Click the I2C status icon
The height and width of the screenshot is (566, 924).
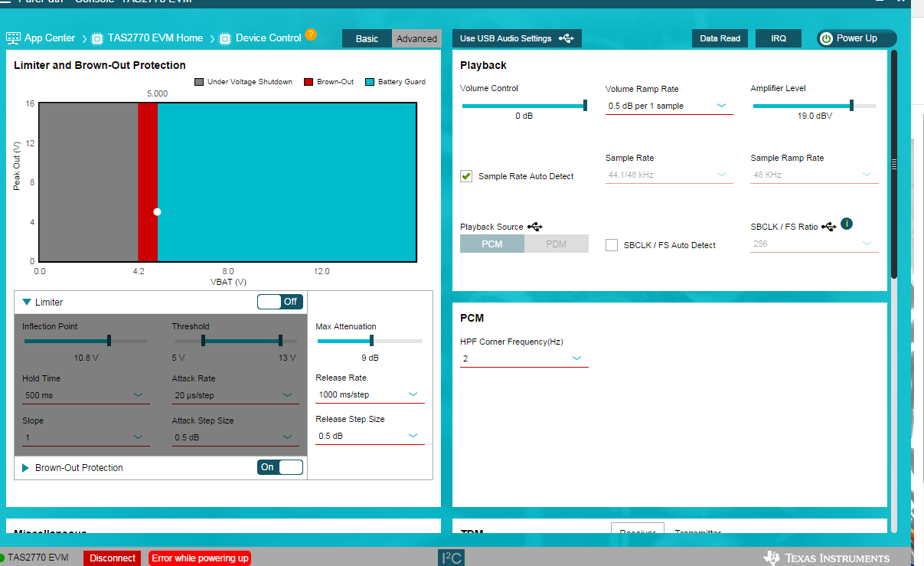pyautogui.click(x=452, y=558)
